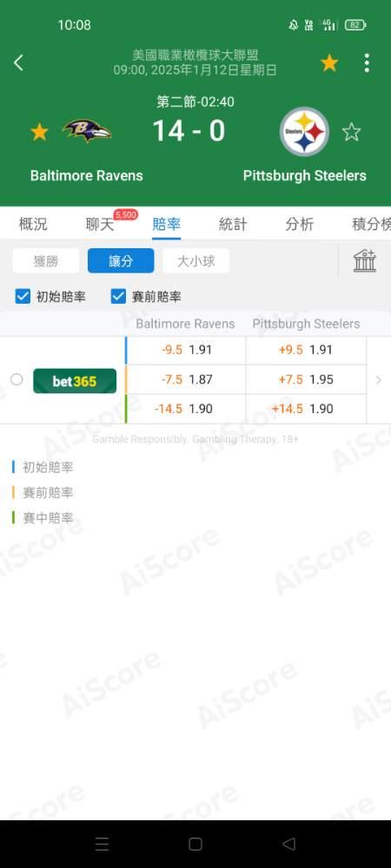Screen dimensions: 391x868
Task: Open the bet365 bookmaker logo
Action: [75, 381]
